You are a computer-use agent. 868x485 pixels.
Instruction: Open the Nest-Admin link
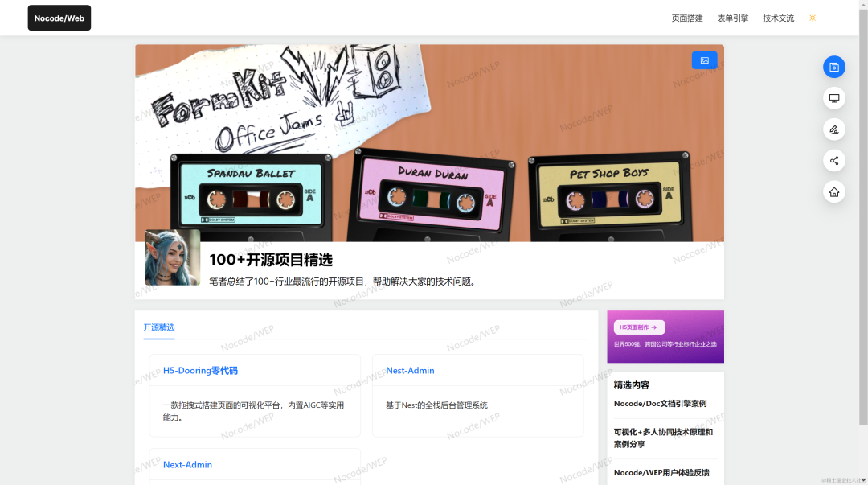410,370
